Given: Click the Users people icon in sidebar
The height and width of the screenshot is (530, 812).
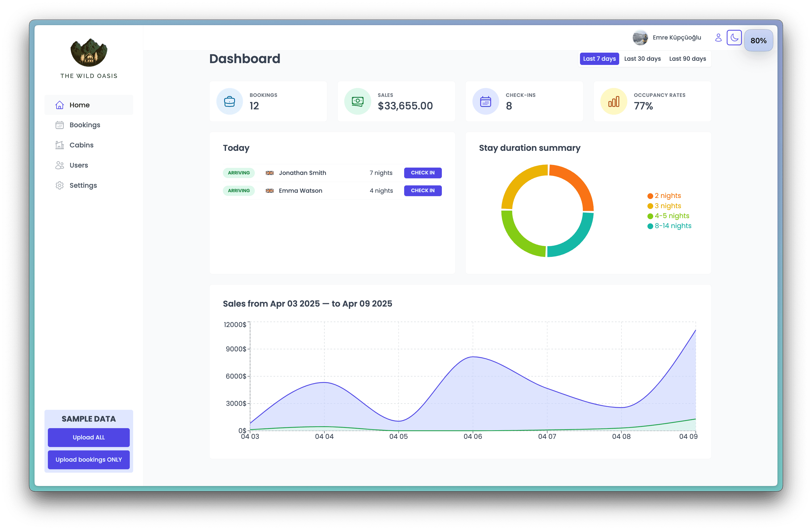Looking at the screenshot, I should [59, 165].
